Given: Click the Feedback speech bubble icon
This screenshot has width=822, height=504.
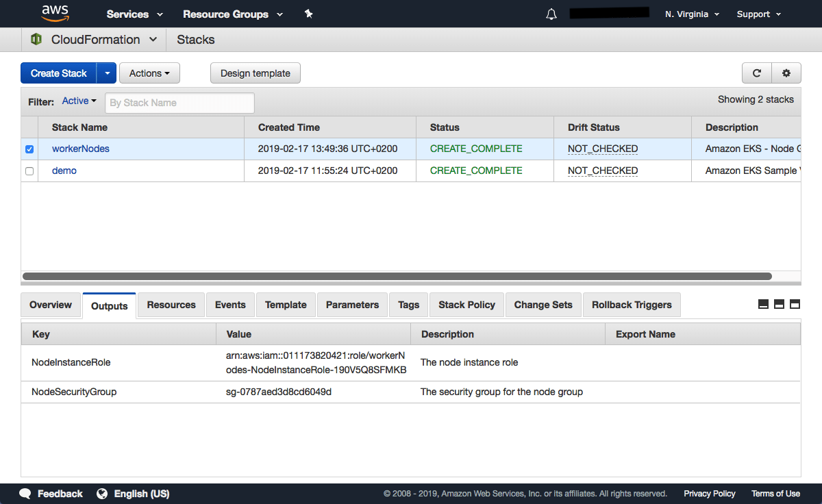Looking at the screenshot, I should (x=25, y=494).
